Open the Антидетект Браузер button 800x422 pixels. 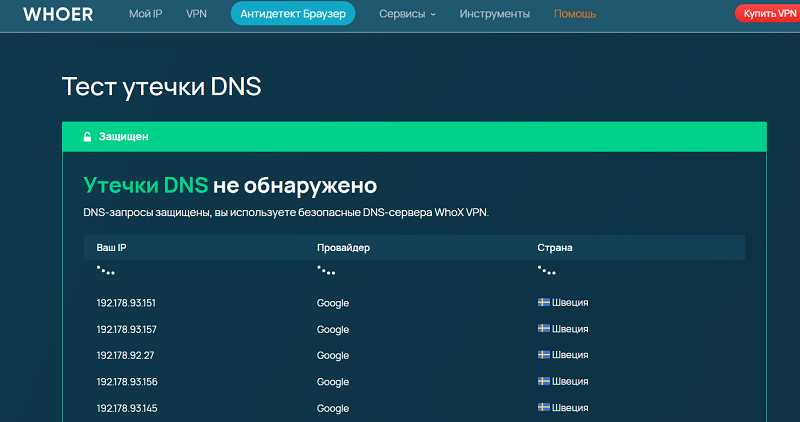(293, 14)
